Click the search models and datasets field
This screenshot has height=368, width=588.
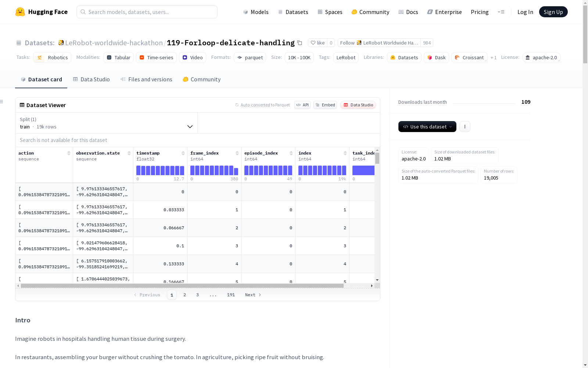click(x=147, y=12)
